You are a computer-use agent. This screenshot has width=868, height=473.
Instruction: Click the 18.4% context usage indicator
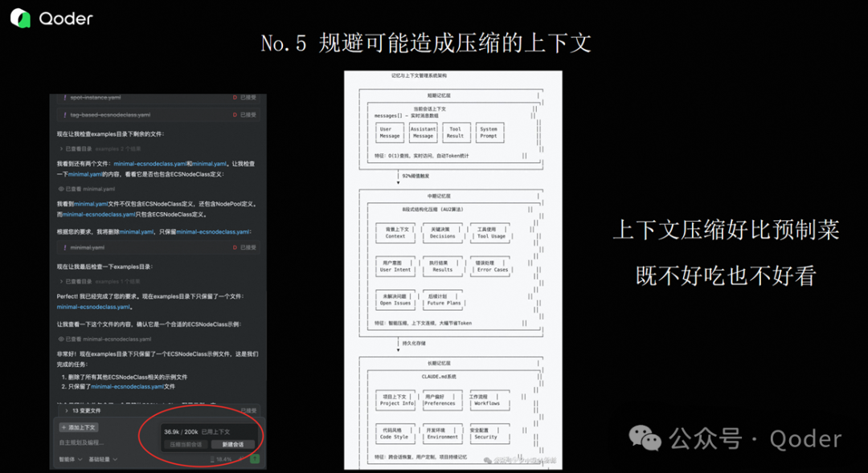coord(221,459)
